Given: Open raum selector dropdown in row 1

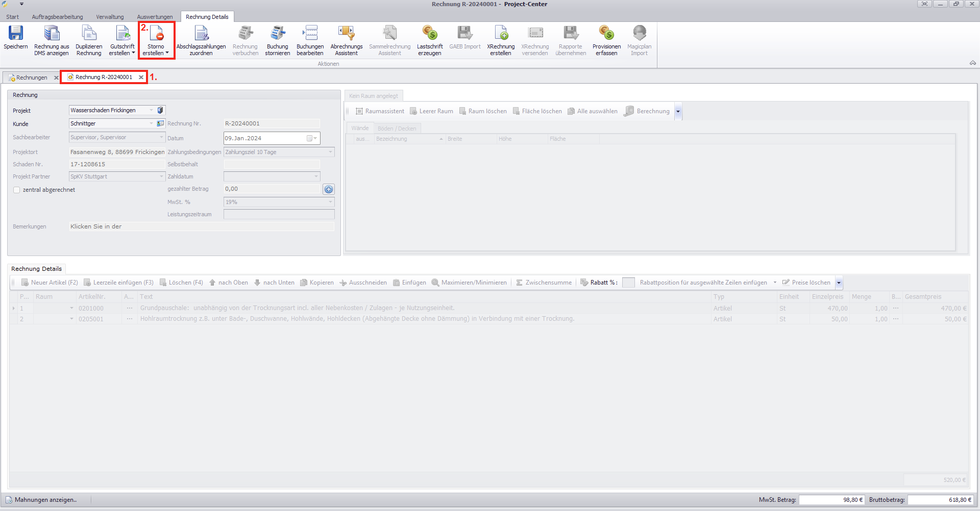Looking at the screenshot, I should 71,308.
